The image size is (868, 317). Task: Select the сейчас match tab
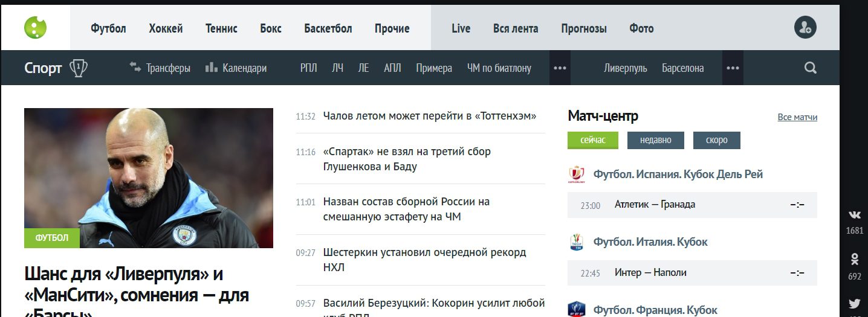tap(593, 140)
